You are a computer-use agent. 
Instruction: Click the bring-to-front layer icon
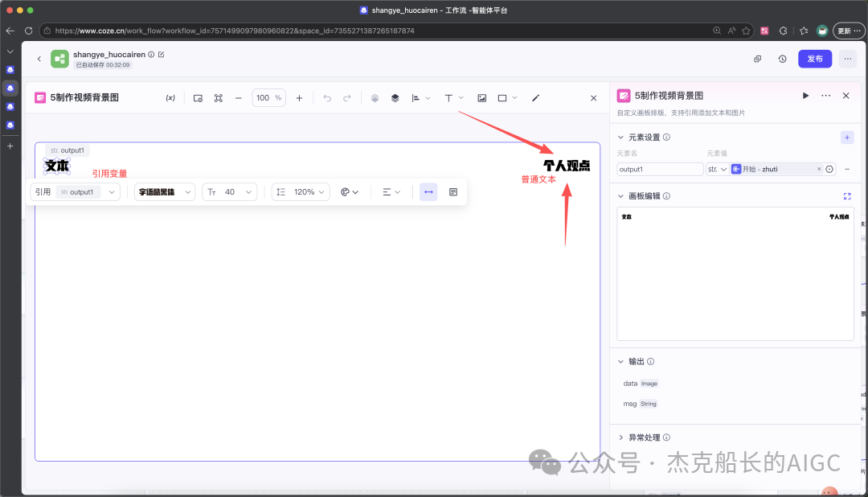[x=395, y=98]
